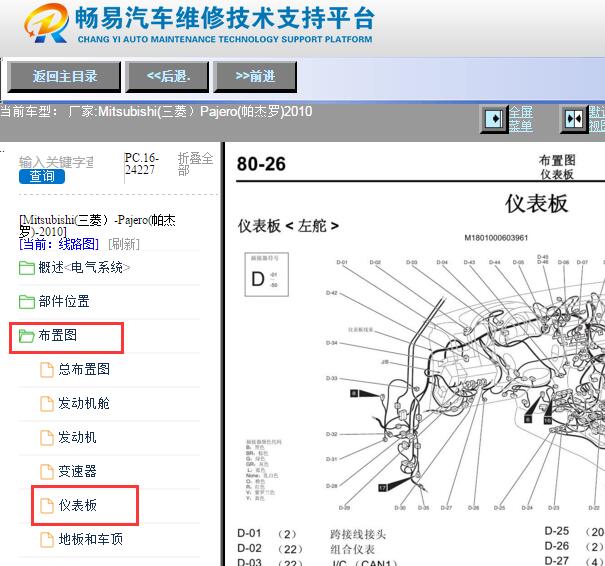Click the 地板和车顶 document icon
This screenshot has height=566, width=605.
tap(47, 539)
